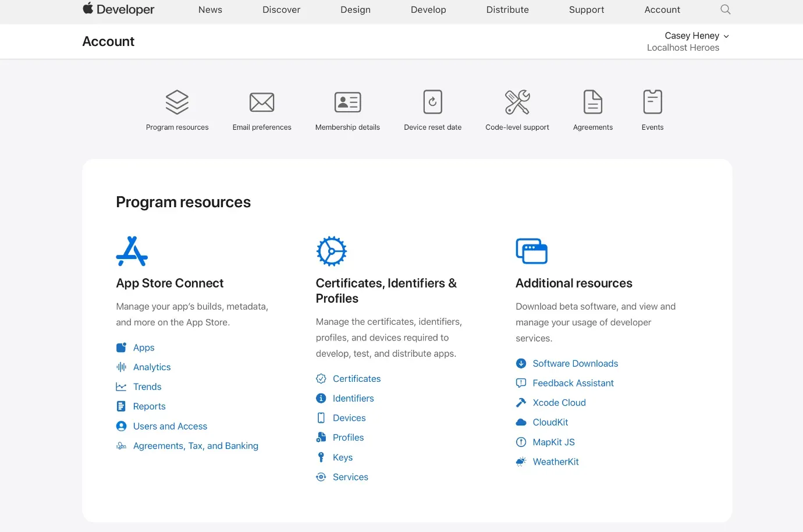Open the Devices link
This screenshot has width=803, height=532.
(349, 418)
